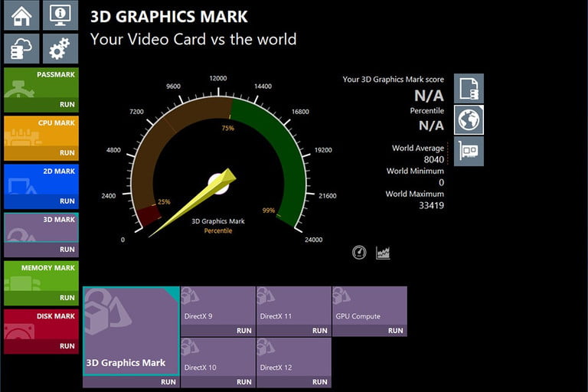Go to the Home screen icon

point(21,15)
